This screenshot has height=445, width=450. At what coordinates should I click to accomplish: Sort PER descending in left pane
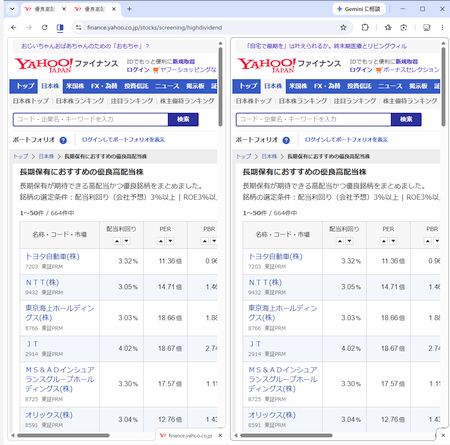tap(170, 241)
